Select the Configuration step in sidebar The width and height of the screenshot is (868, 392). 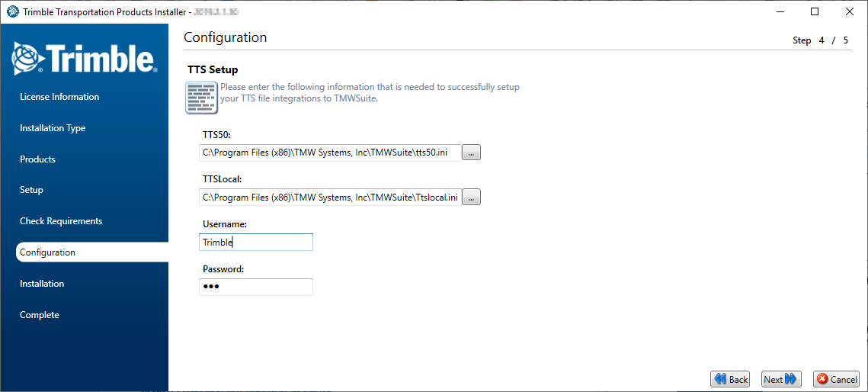click(47, 252)
